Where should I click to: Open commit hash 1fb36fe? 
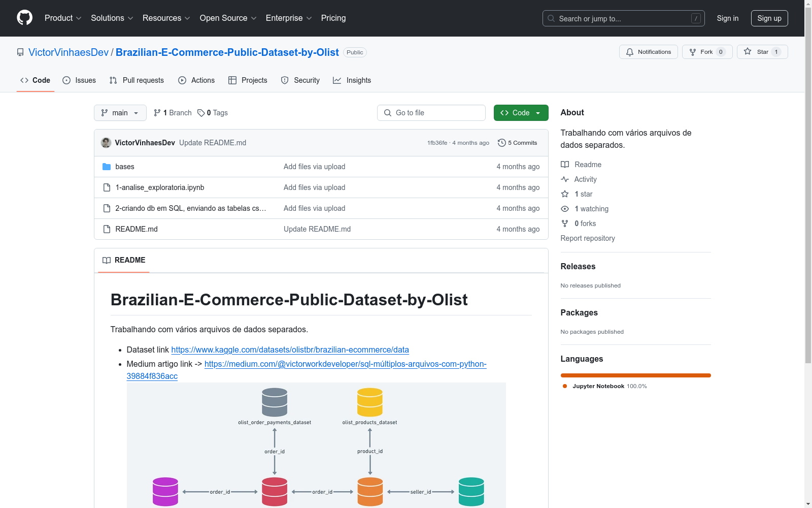click(437, 143)
